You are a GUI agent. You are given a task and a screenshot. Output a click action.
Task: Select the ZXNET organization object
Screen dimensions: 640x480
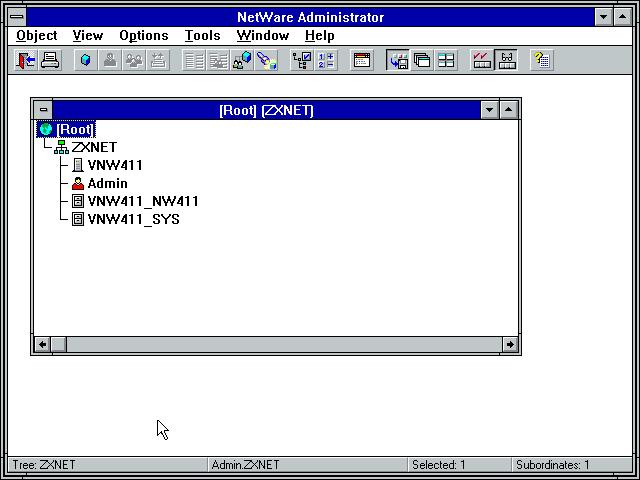point(86,147)
